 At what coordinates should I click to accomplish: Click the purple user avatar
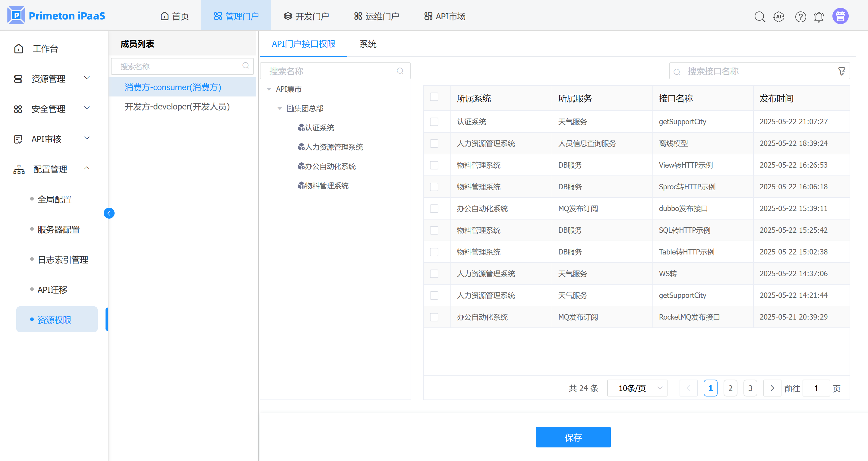click(840, 16)
